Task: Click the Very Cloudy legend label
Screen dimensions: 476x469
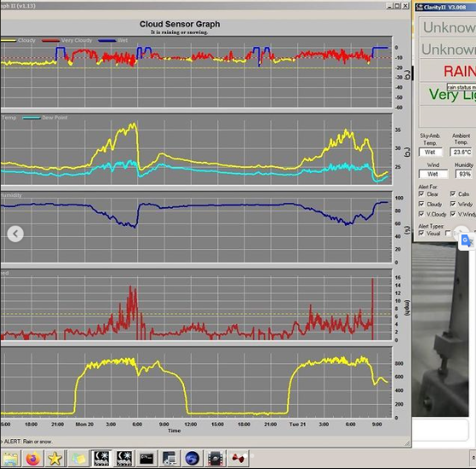Action: (76, 40)
